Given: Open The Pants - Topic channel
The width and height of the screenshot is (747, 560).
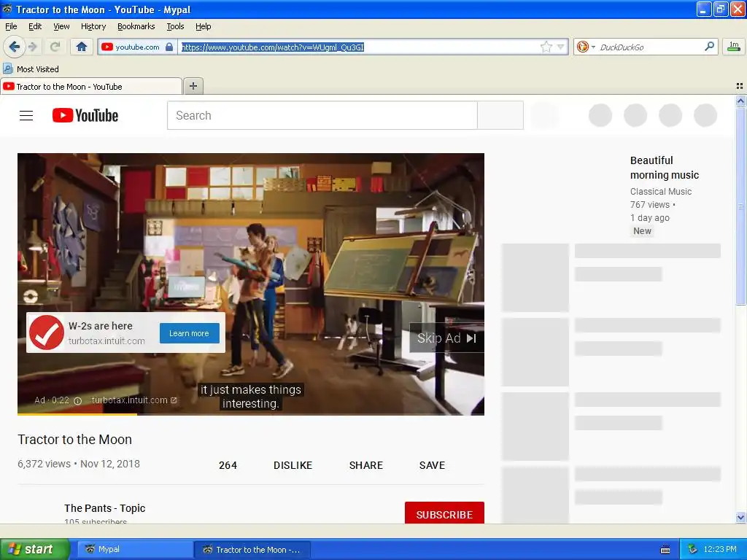Looking at the screenshot, I should (x=105, y=508).
